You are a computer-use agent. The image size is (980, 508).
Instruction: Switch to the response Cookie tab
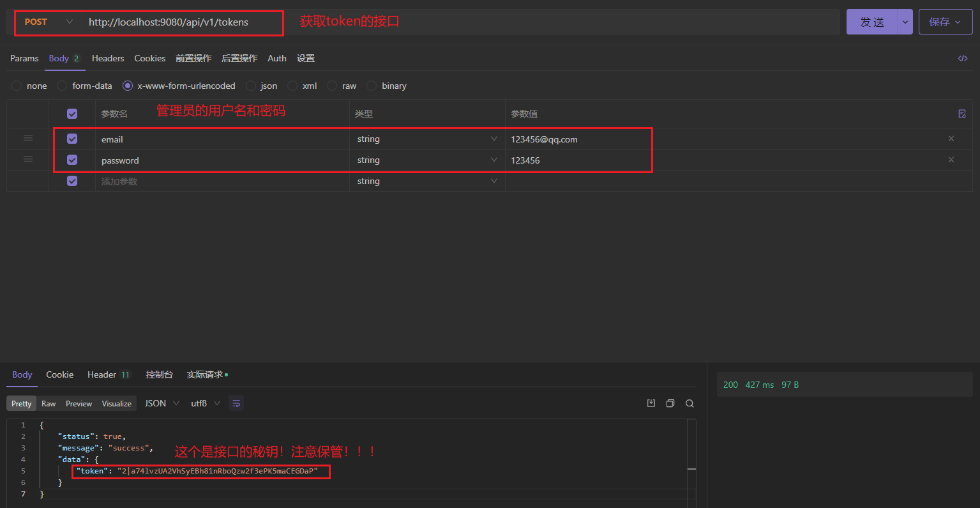[60, 374]
